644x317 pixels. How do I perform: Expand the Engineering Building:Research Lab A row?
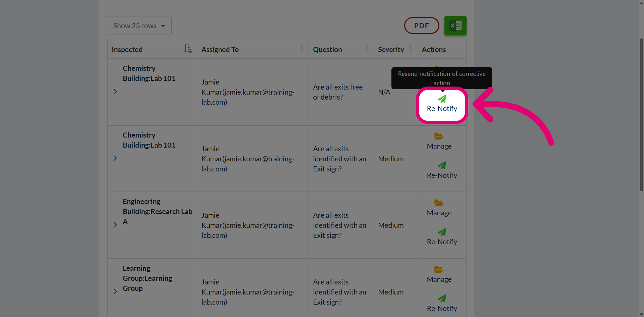point(115,225)
